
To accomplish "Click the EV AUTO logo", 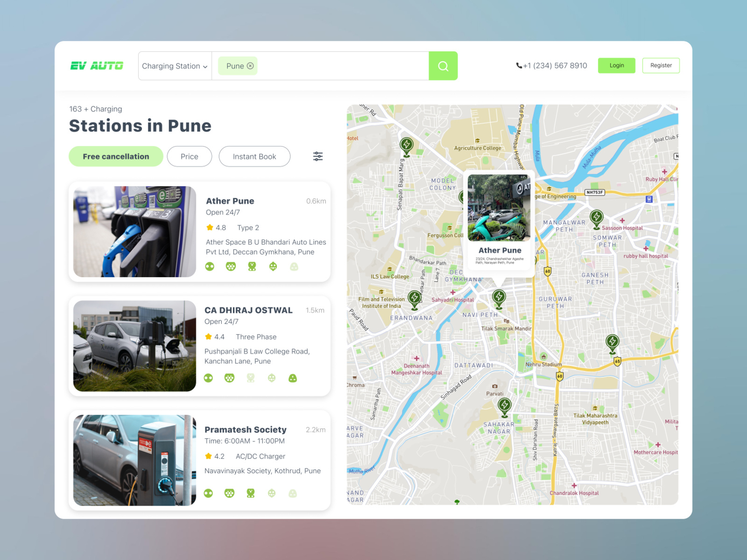I will click(96, 66).
